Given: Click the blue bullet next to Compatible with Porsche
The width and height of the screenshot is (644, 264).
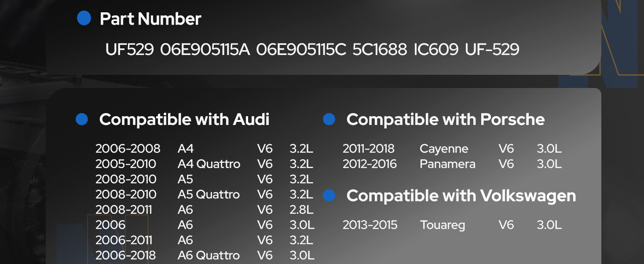Looking at the screenshot, I should click(x=329, y=119).
